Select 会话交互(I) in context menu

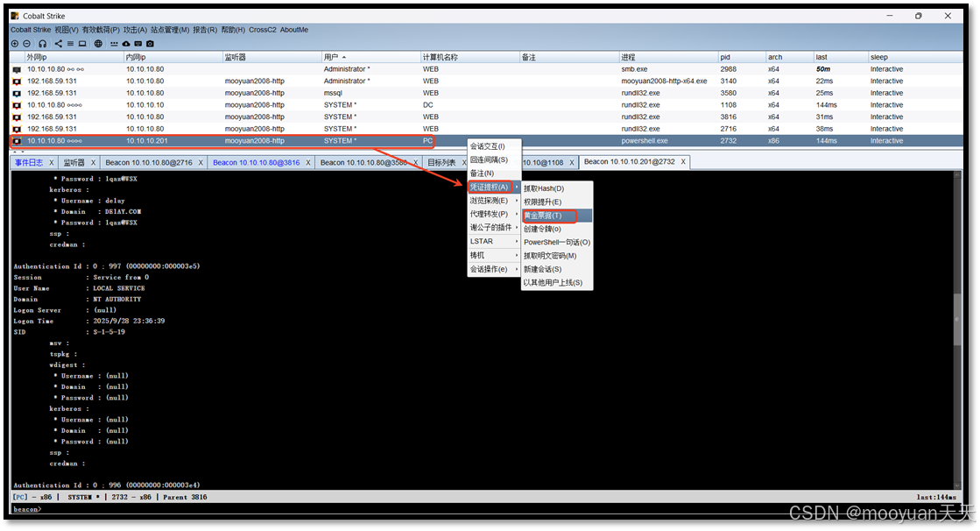[494, 146]
